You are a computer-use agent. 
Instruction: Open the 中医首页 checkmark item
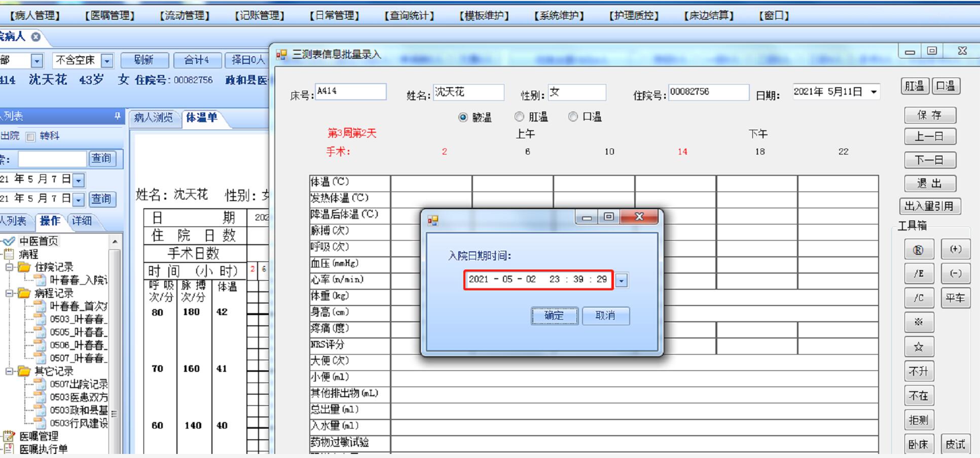pos(9,241)
